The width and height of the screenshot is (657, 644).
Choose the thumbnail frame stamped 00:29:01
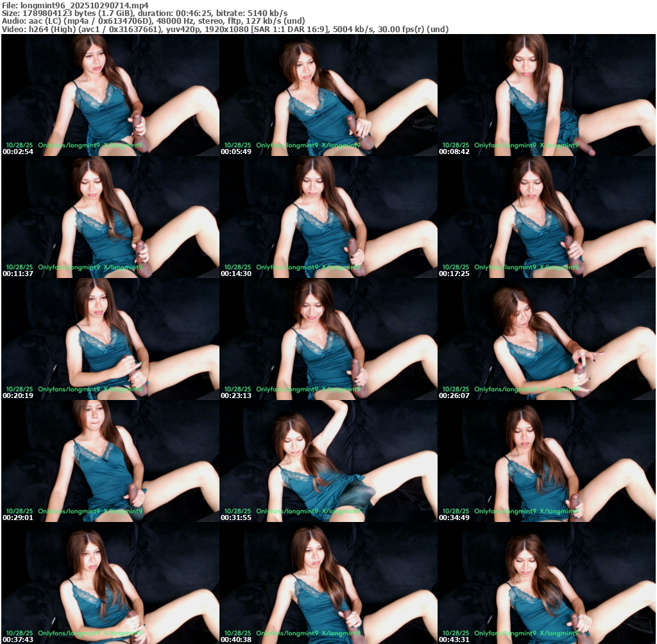point(110,461)
